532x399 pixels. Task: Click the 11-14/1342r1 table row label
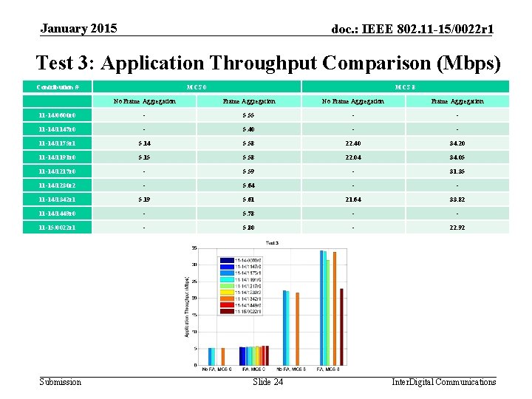click(x=58, y=199)
